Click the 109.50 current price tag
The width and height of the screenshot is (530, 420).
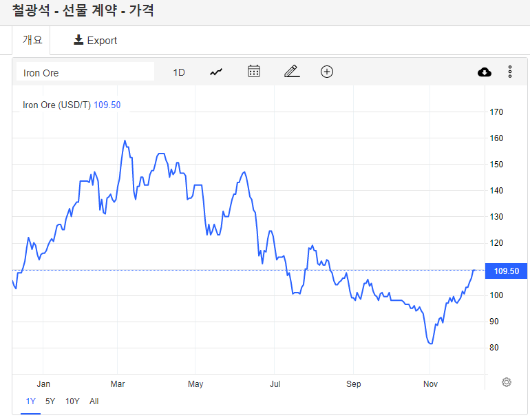coord(506,271)
